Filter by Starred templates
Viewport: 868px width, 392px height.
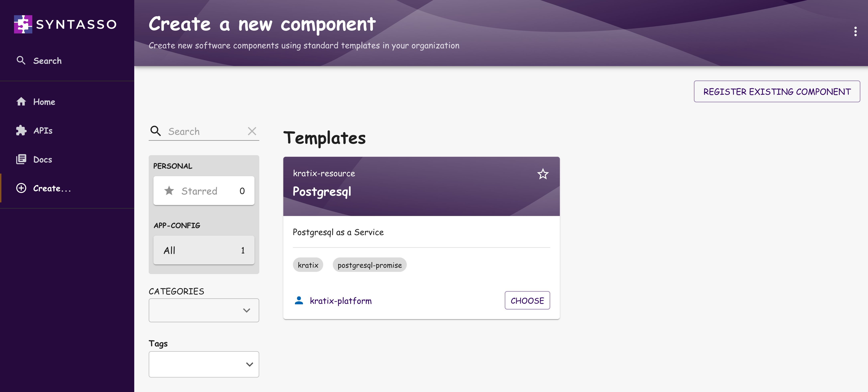[x=204, y=191]
